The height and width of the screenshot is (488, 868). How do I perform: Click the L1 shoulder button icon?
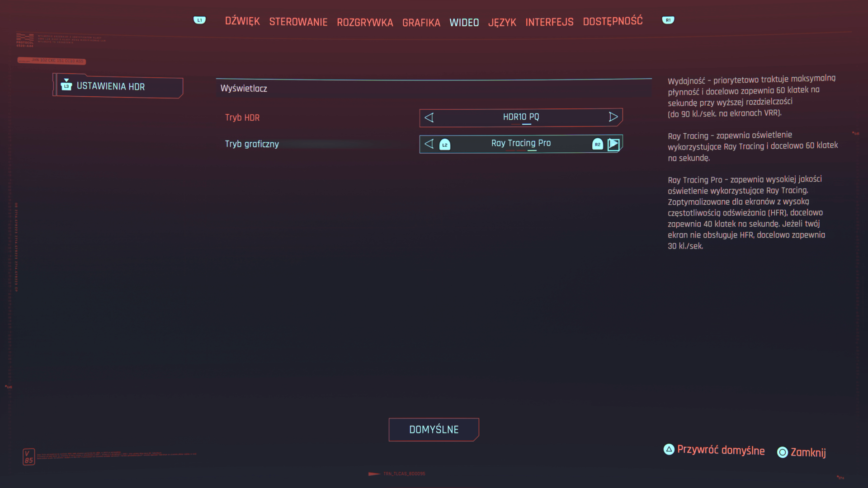(x=199, y=20)
